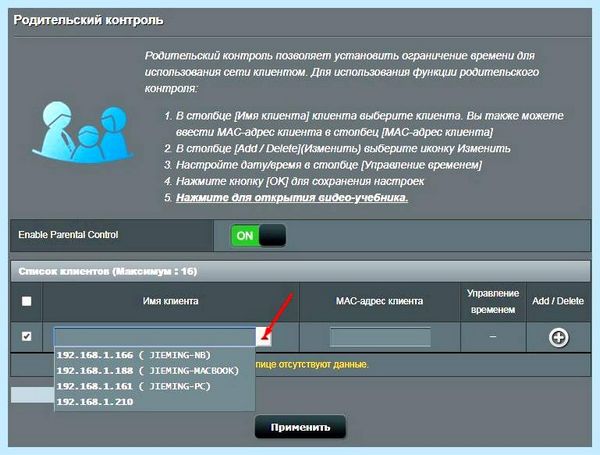Viewport: 600px width, 455px height.
Task: Click the MAC-адрес клиента input field
Action: [x=380, y=337]
